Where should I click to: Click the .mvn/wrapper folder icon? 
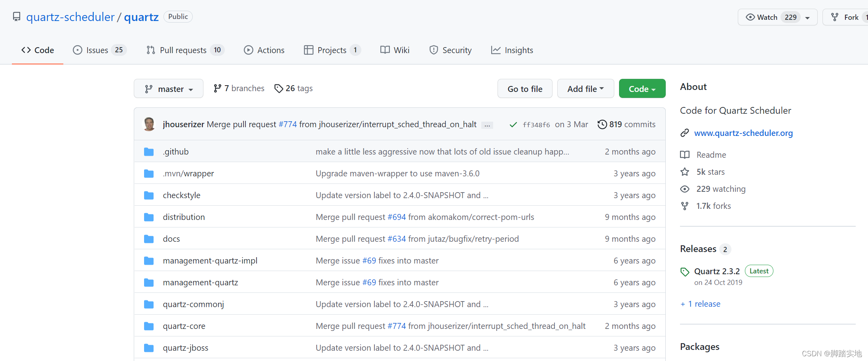pos(149,174)
